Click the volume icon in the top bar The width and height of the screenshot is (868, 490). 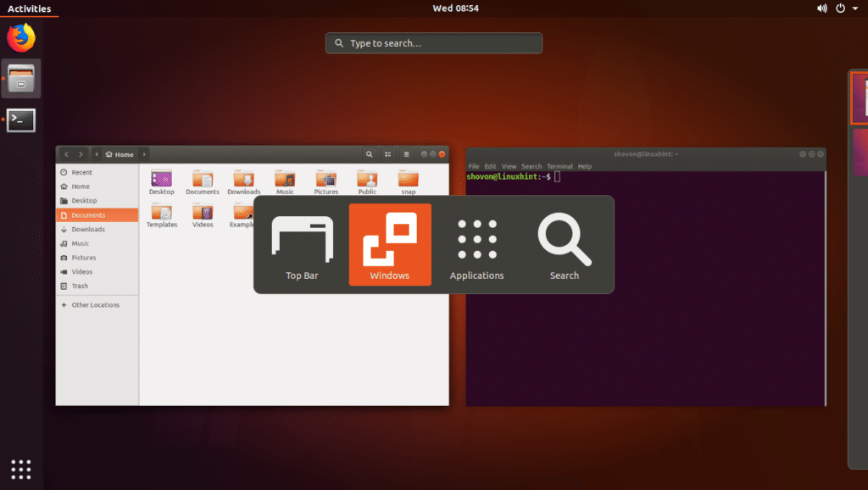[821, 8]
